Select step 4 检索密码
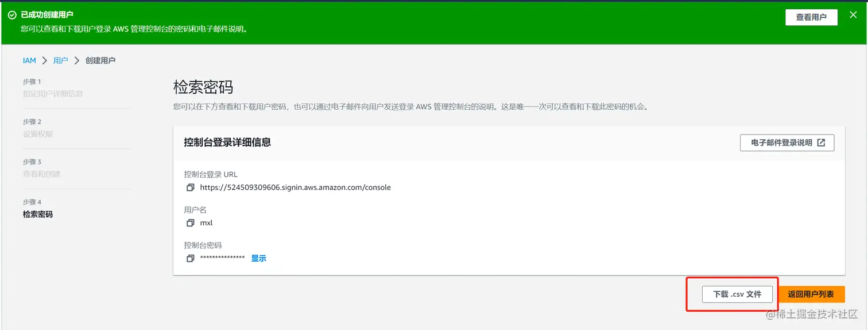 click(38, 214)
